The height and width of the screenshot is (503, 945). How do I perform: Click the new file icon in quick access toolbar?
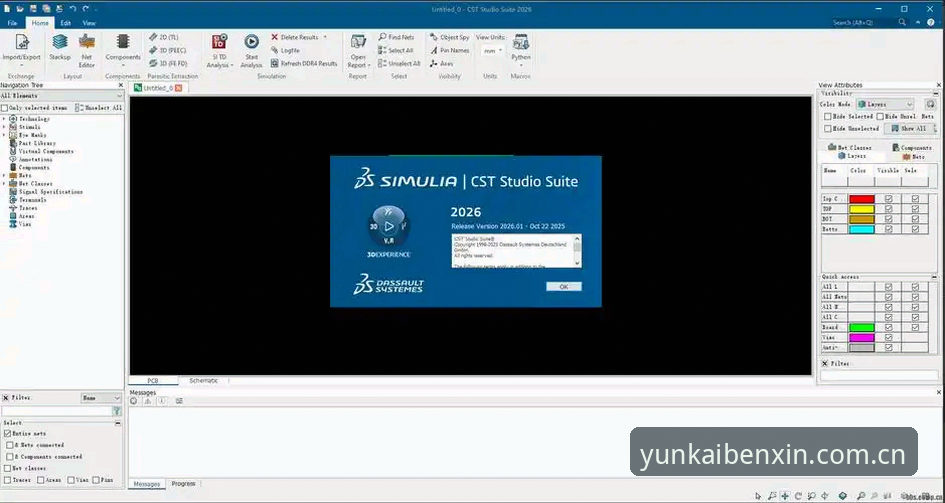(x=7, y=8)
